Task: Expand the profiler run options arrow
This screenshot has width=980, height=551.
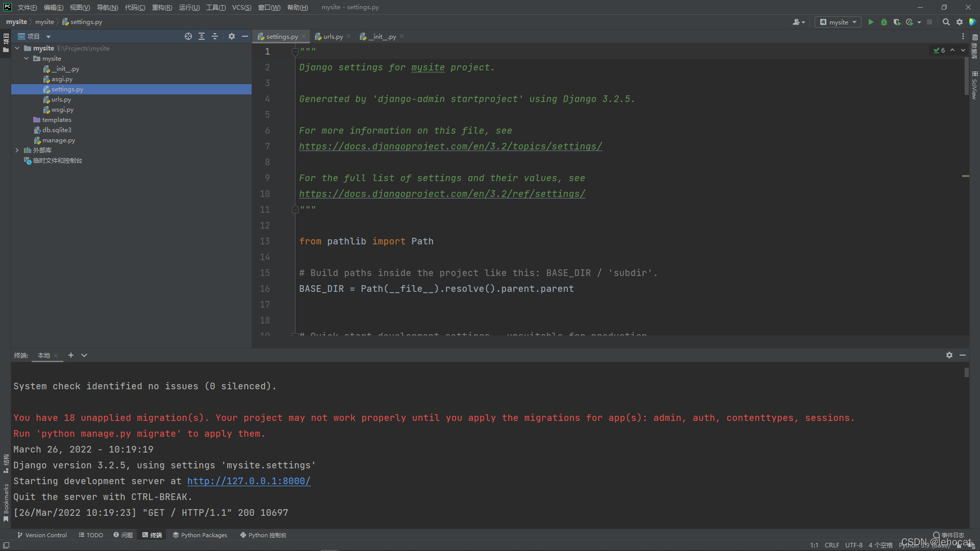Action: tap(919, 22)
